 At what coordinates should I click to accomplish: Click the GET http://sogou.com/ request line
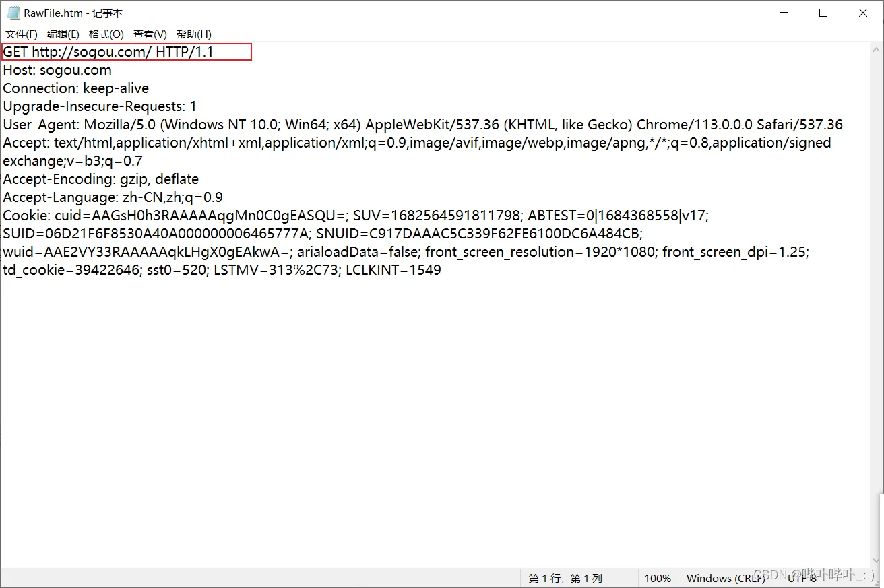(108, 52)
